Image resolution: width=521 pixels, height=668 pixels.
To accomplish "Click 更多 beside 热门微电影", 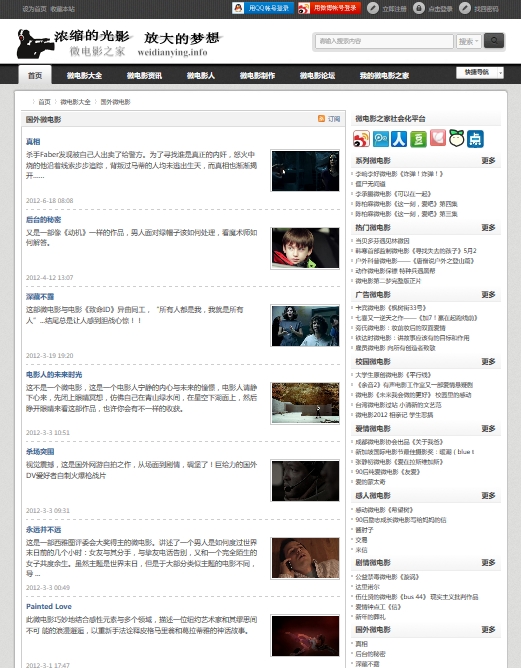I will (x=488, y=227).
